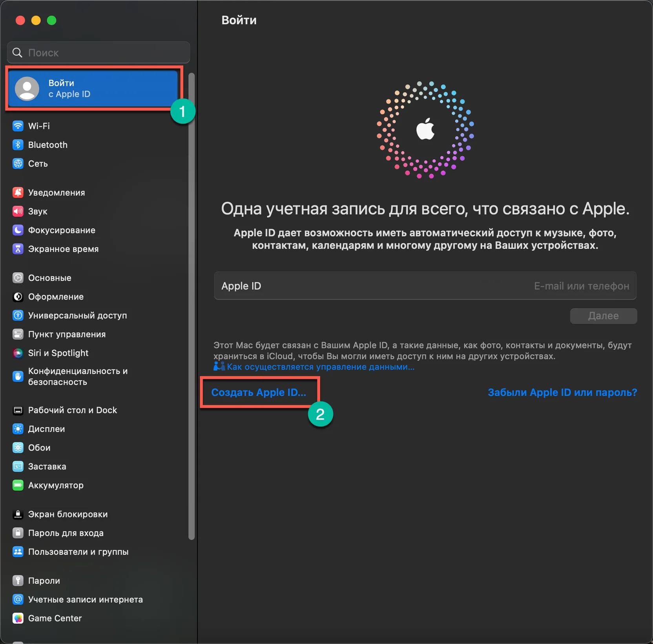
Task: Click the Учетные записи интернета label text
Action: (86, 600)
